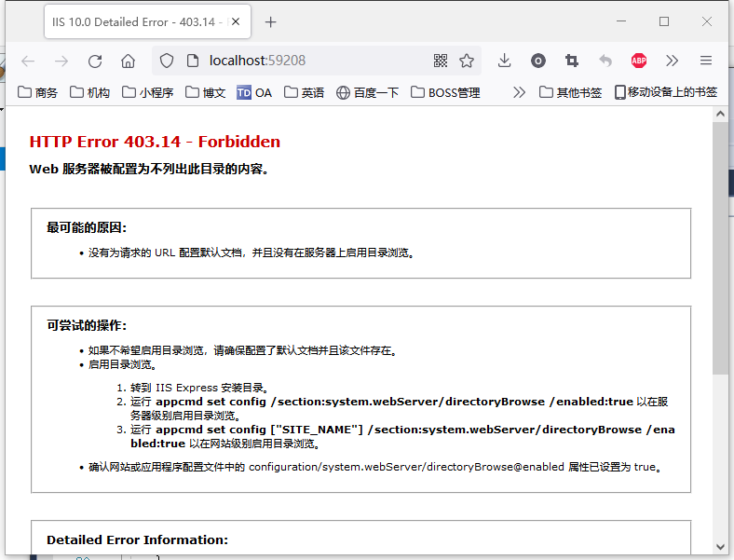Open the TD OA bookmark

(254, 92)
